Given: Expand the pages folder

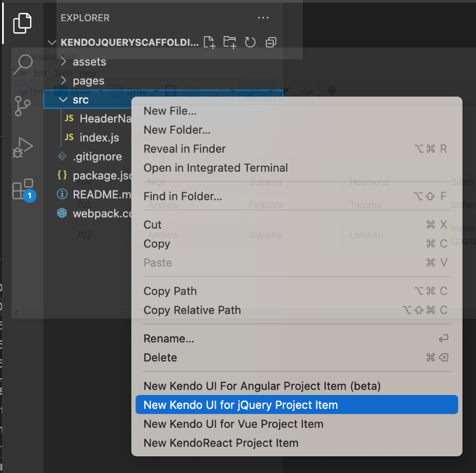Looking at the screenshot, I should 87,81.
